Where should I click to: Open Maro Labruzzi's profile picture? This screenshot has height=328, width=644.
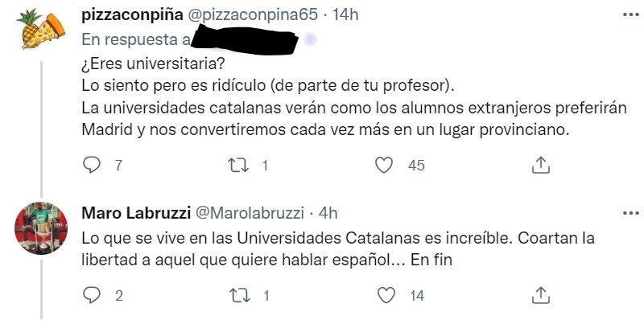pyautogui.click(x=42, y=228)
